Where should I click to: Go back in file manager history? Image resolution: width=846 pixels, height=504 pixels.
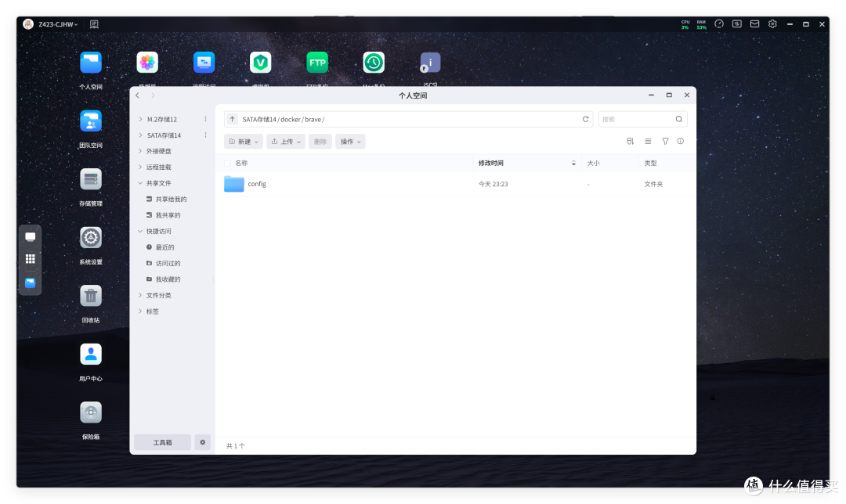(138, 95)
